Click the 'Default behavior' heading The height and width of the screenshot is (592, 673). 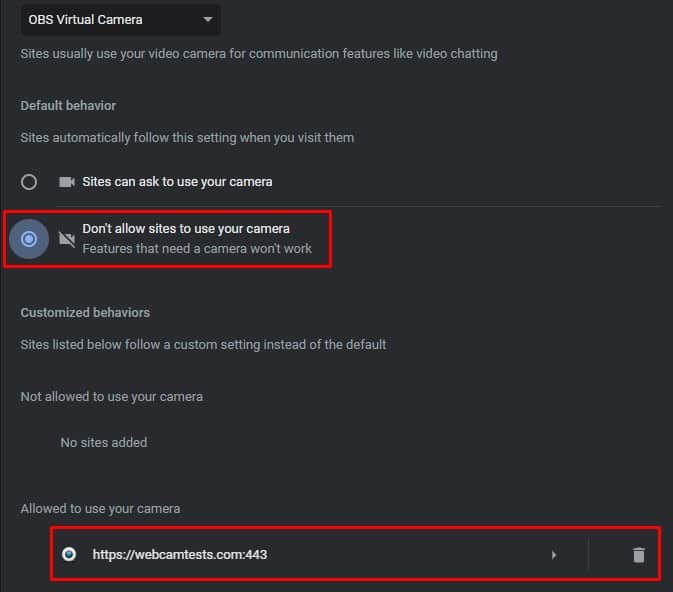68,105
